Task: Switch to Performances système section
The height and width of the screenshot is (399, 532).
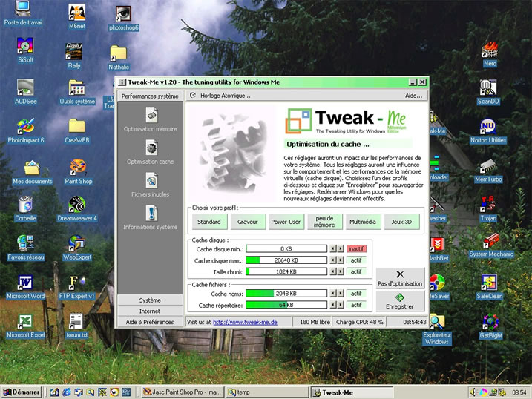Action: pyautogui.click(x=150, y=96)
